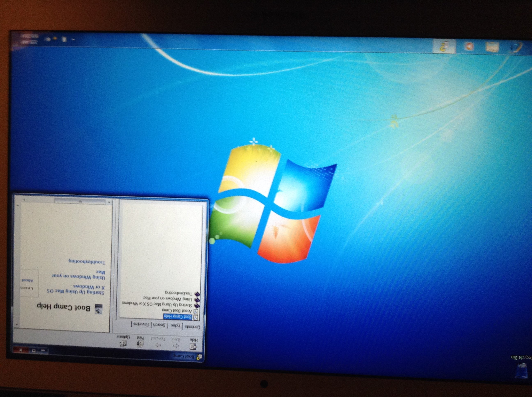Viewport: 532px width, 397px height.
Task: Switch to the Index tab
Action: 175,326
